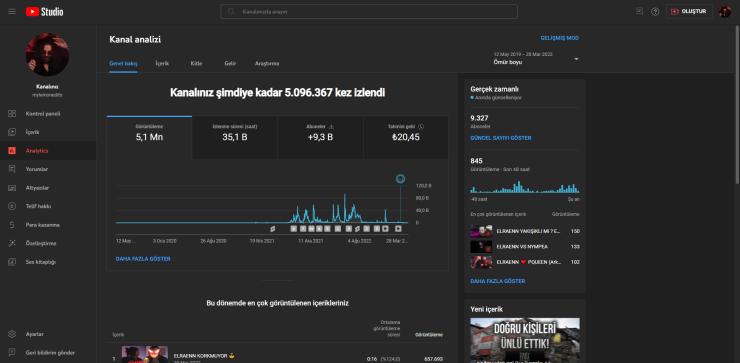Click the 9.327 subscriber count
740x363 pixels.
click(x=479, y=118)
